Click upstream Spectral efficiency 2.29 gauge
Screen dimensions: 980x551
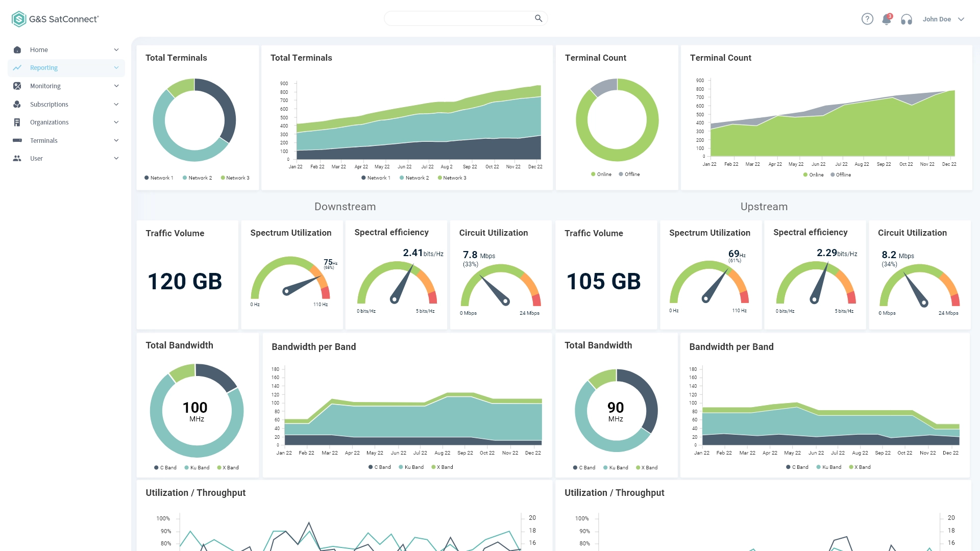coord(816,282)
